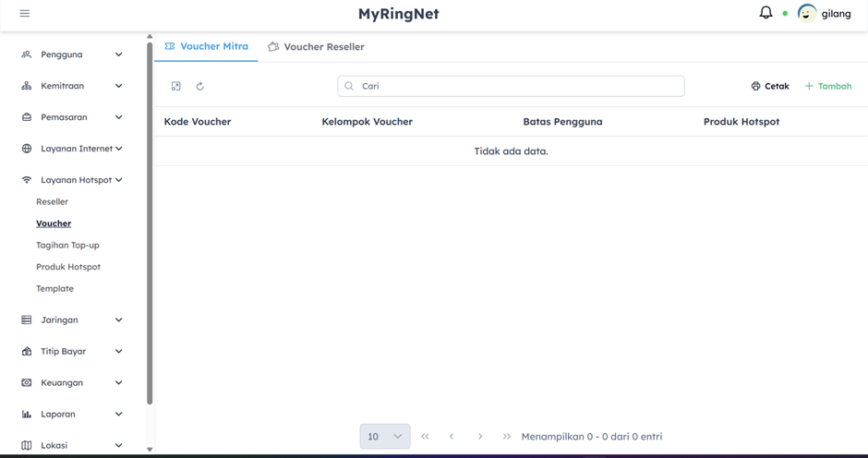The height and width of the screenshot is (458, 868).
Task: Switch to the Voucher Reseller tab
Action: [316, 47]
